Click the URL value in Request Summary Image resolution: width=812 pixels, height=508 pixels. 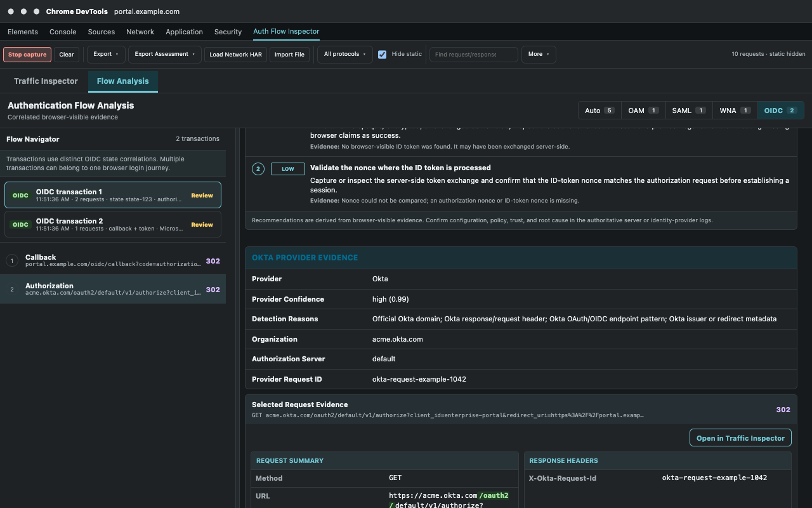click(x=449, y=500)
